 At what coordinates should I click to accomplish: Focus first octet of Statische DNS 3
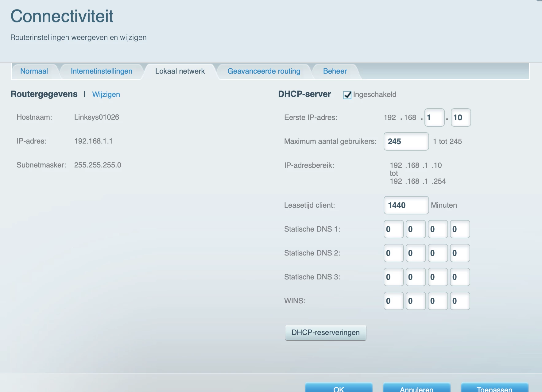click(393, 277)
